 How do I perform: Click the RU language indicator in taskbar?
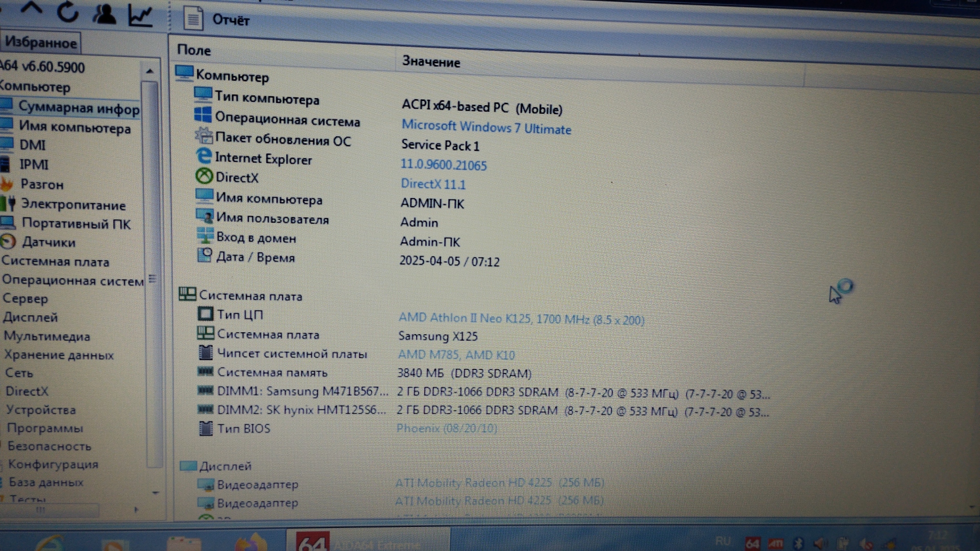pyautogui.click(x=723, y=541)
